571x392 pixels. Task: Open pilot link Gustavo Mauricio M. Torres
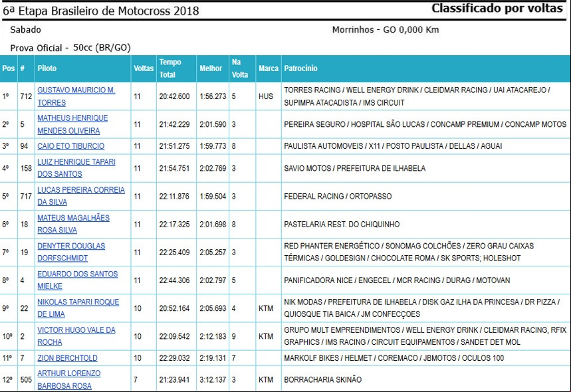[76, 96]
